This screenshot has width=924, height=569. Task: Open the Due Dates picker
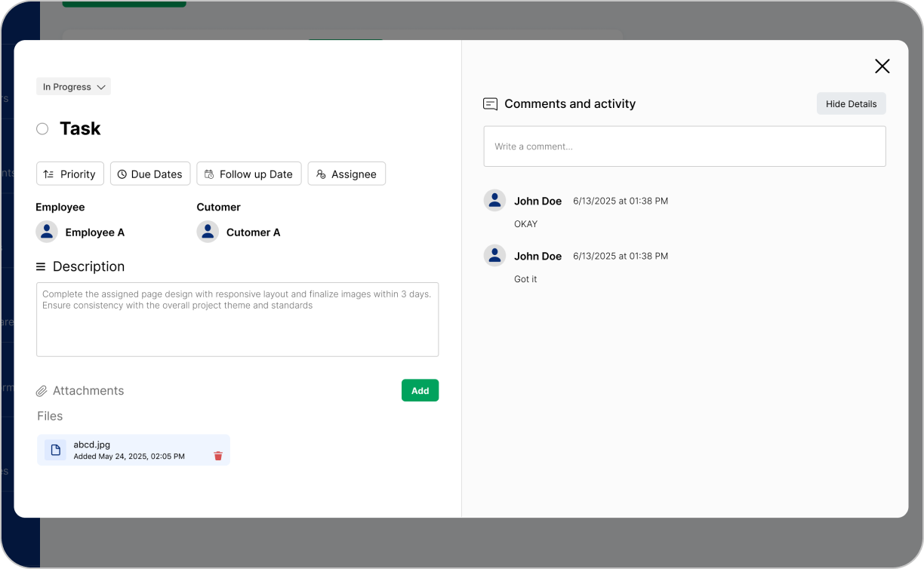(150, 174)
